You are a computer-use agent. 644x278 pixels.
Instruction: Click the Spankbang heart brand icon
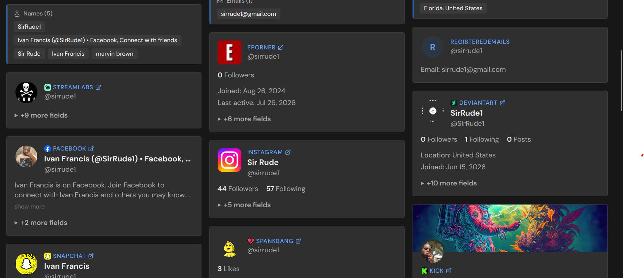click(x=251, y=241)
